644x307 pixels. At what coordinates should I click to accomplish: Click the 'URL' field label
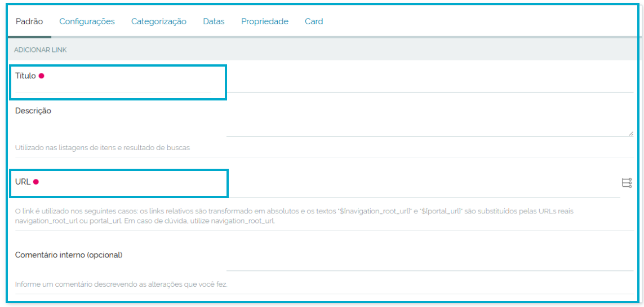pos(23,182)
